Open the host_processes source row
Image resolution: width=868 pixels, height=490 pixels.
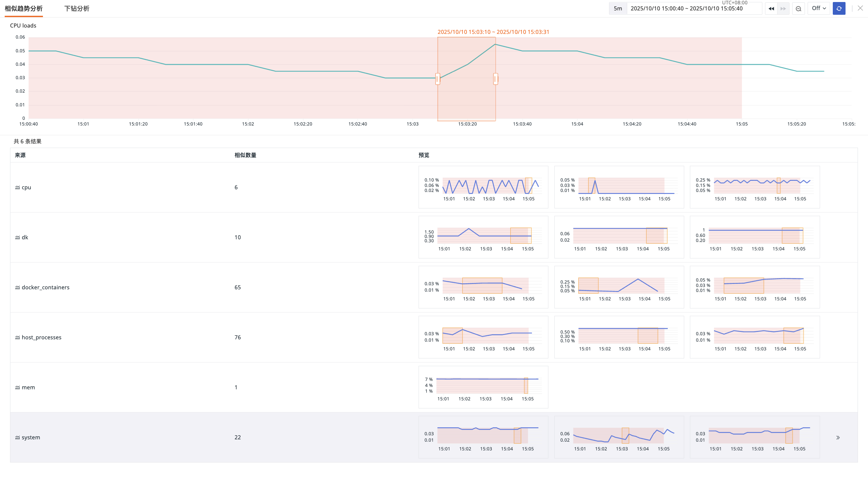tap(42, 338)
